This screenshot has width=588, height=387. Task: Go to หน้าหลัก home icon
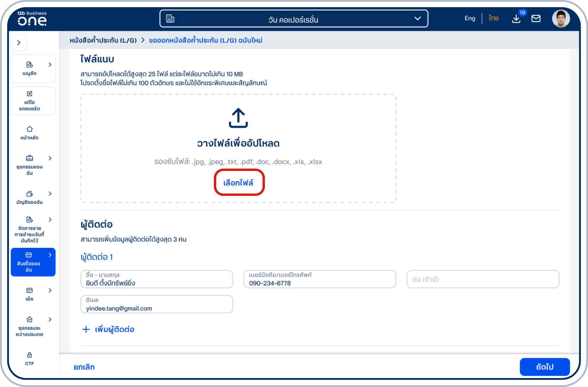[x=29, y=129]
